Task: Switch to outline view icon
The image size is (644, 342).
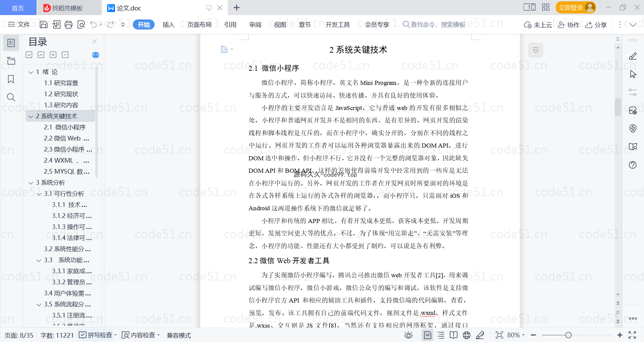Action: 441,335
